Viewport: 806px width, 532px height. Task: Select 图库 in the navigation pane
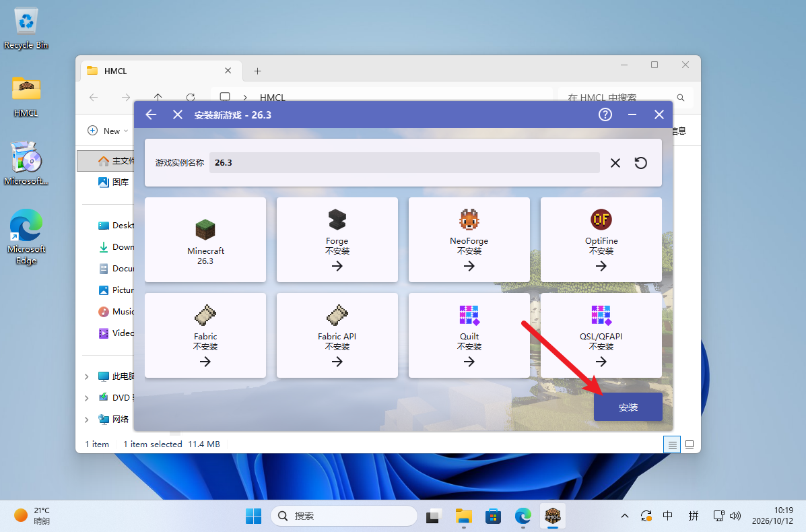pos(114,182)
